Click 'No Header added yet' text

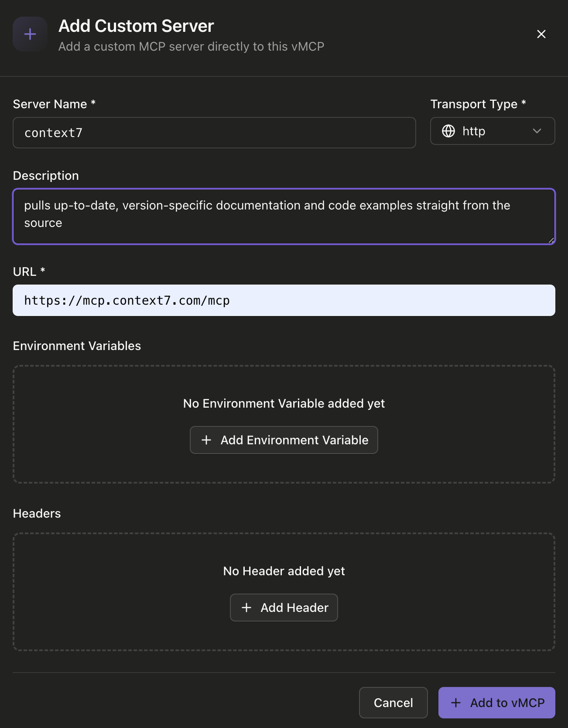(x=284, y=571)
